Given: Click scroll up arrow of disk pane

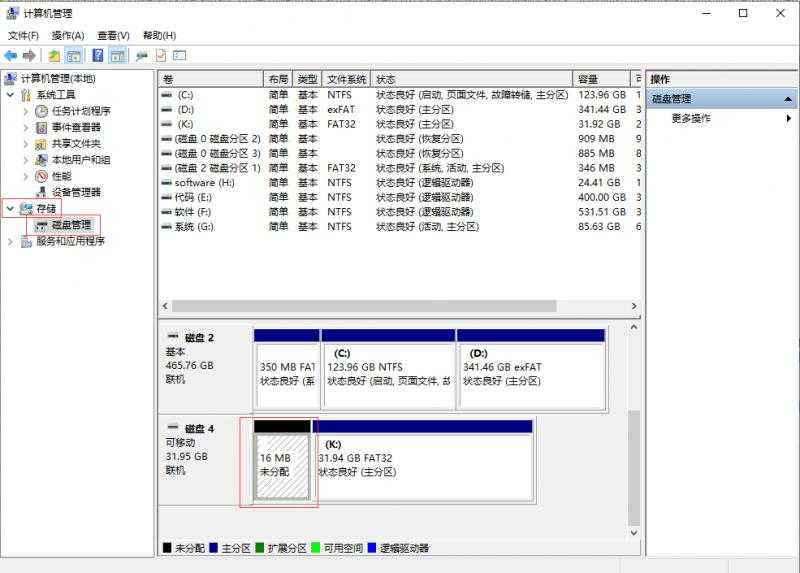Looking at the screenshot, I should tap(634, 327).
